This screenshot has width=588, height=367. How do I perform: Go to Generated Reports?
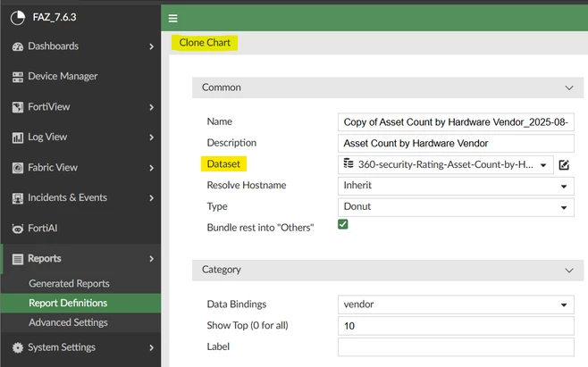(80, 284)
